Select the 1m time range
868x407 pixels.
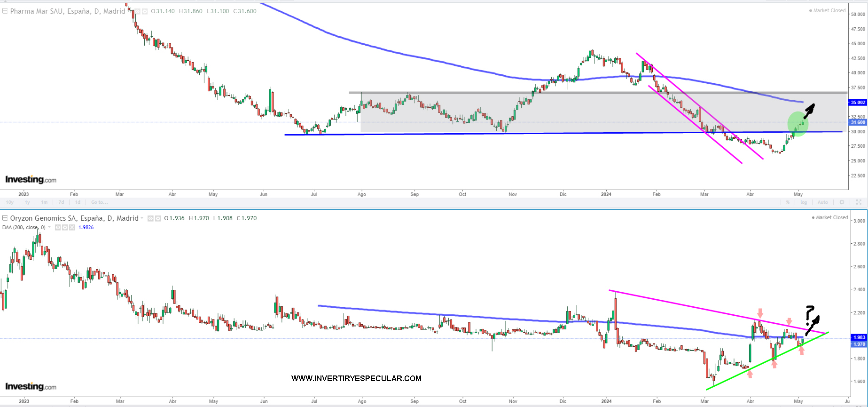point(44,202)
